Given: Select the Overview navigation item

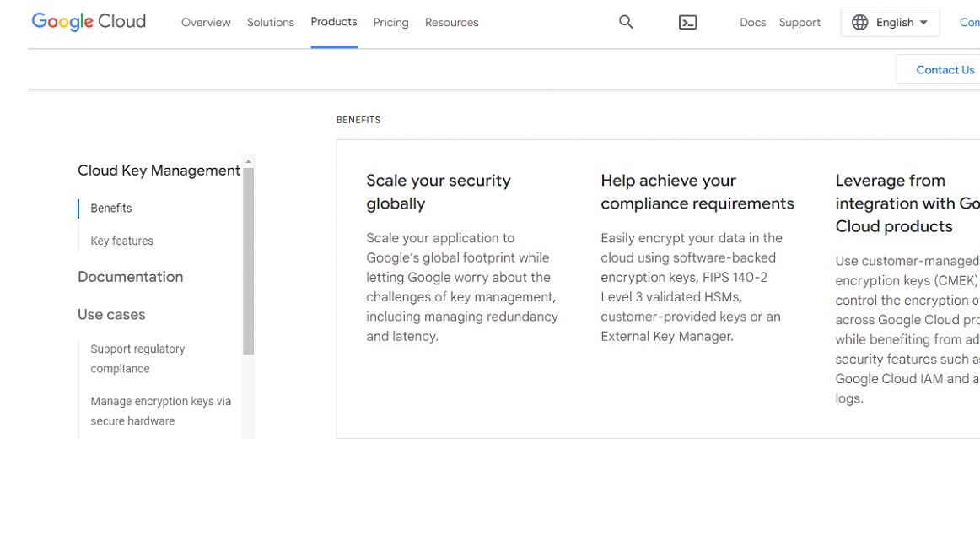Looking at the screenshot, I should [206, 22].
